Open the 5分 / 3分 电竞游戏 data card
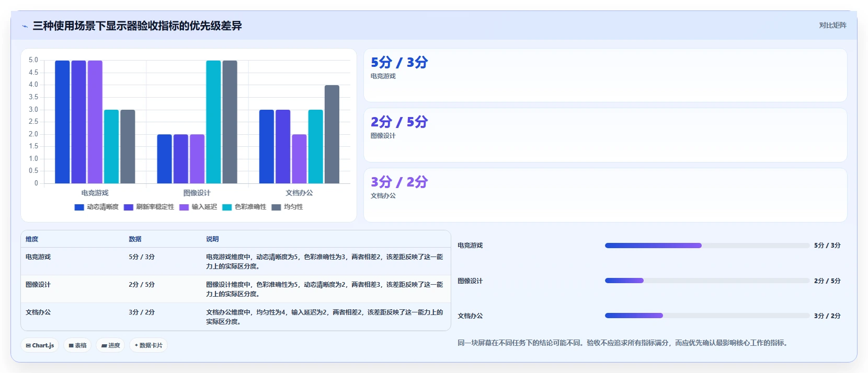The width and height of the screenshot is (868, 373). (605, 75)
